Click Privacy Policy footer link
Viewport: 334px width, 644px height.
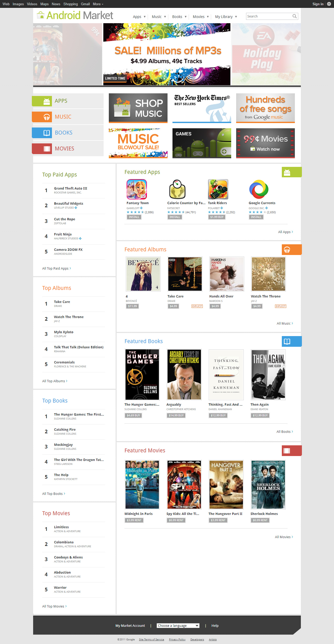point(177,639)
